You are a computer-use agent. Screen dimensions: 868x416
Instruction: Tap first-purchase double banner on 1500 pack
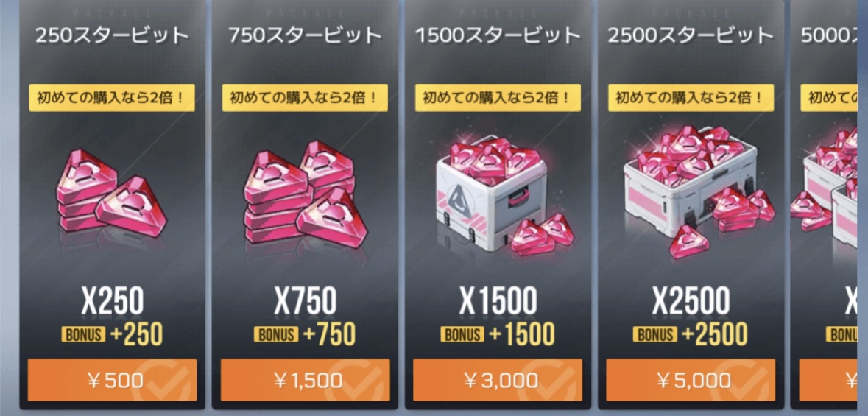point(498,98)
